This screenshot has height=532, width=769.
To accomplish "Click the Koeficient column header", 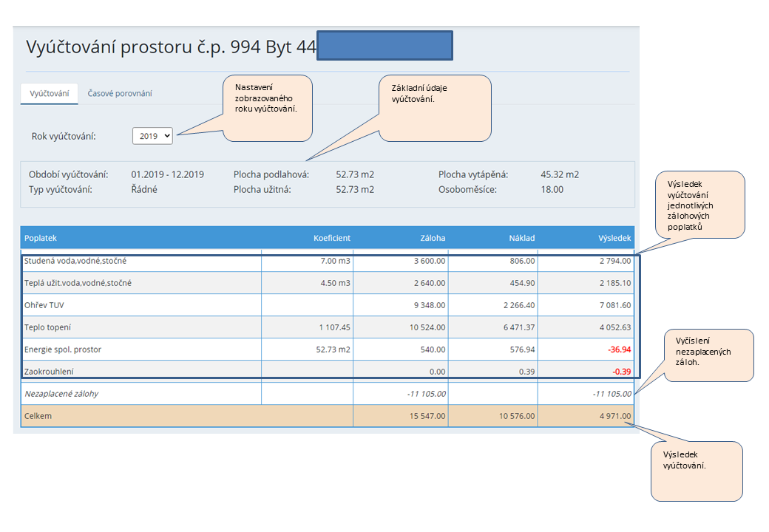I will pyautogui.click(x=331, y=238).
